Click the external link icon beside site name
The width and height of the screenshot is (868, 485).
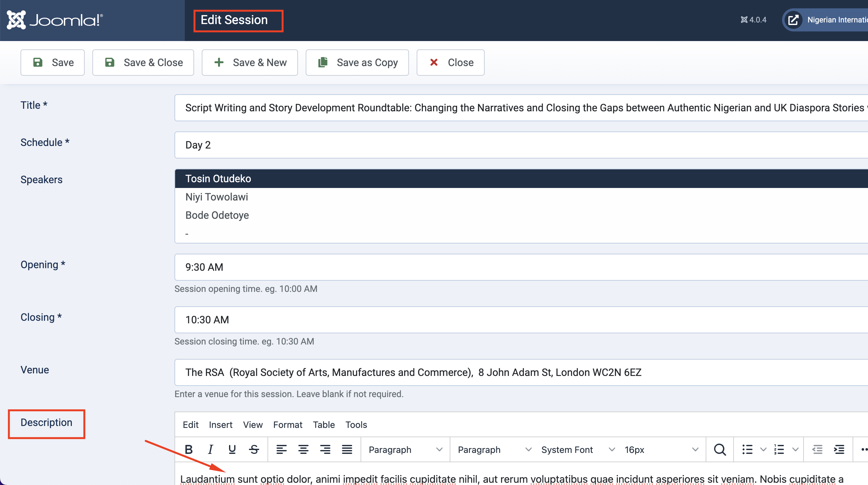click(x=794, y=20)
